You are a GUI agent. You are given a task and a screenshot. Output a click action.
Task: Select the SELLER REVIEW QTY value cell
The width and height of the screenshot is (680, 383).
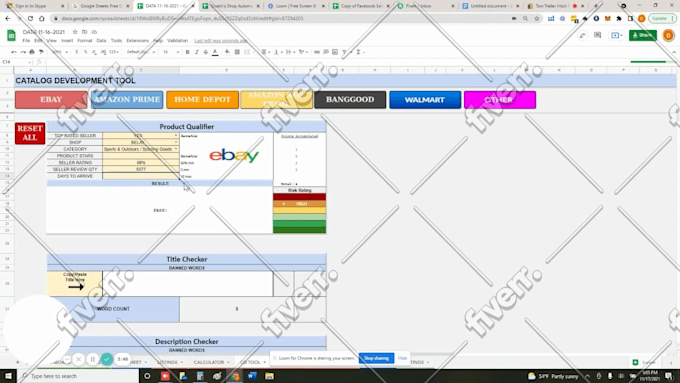[141, 169]
